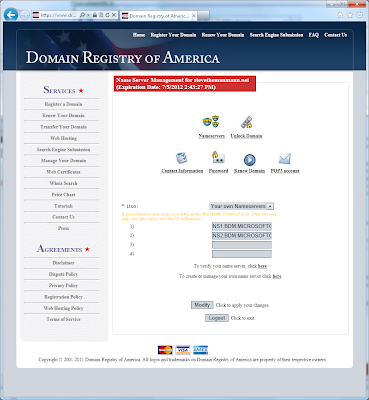The width and height of the screenshot is (369, 400).
Task: Close the Domain Registry of America tab
Action: pos(193,16)
